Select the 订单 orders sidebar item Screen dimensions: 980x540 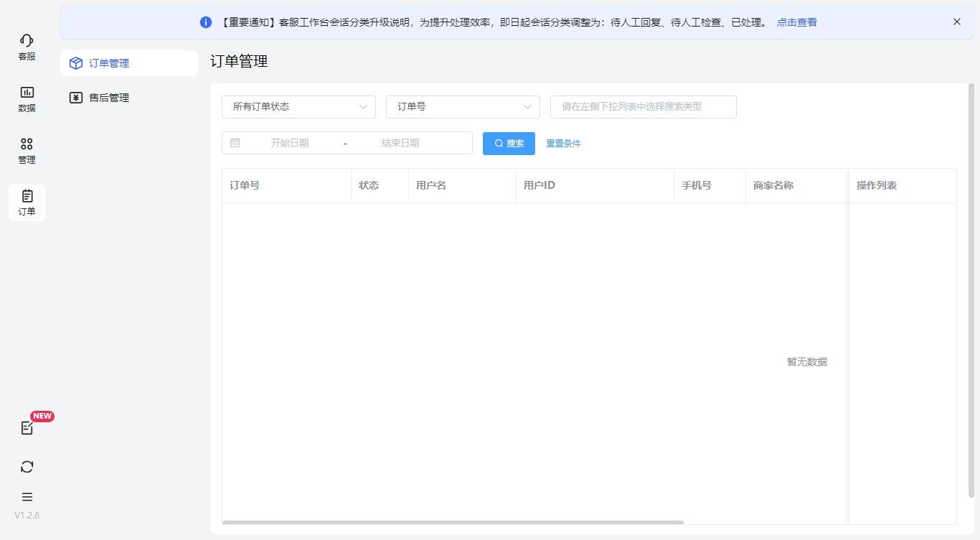coord(27,202)
